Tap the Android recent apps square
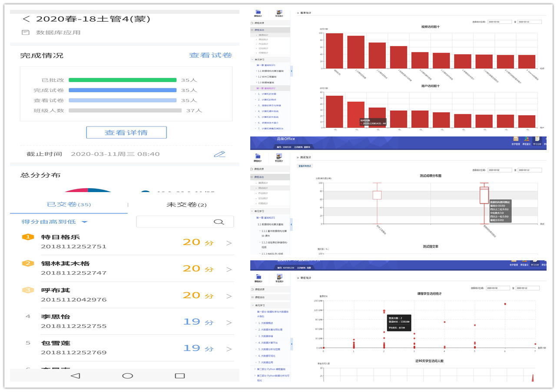The height and width of the screenshot is (392, 557). (x=179, y=375)
